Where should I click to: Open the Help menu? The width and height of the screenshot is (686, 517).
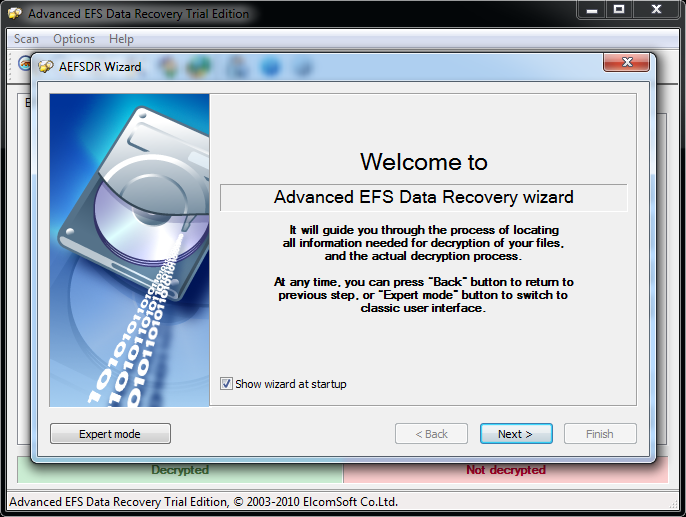121,39
